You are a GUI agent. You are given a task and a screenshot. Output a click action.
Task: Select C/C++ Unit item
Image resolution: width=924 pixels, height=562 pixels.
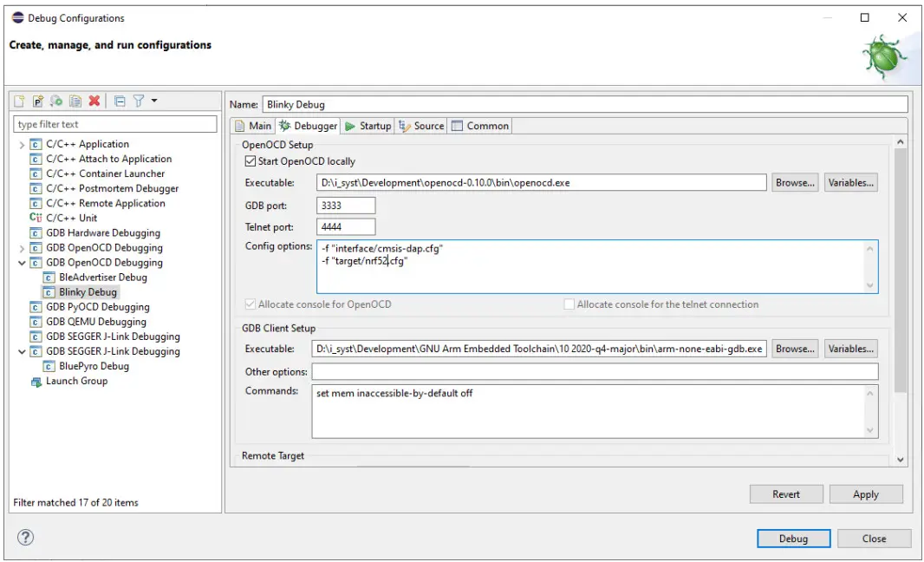point(71,218)
